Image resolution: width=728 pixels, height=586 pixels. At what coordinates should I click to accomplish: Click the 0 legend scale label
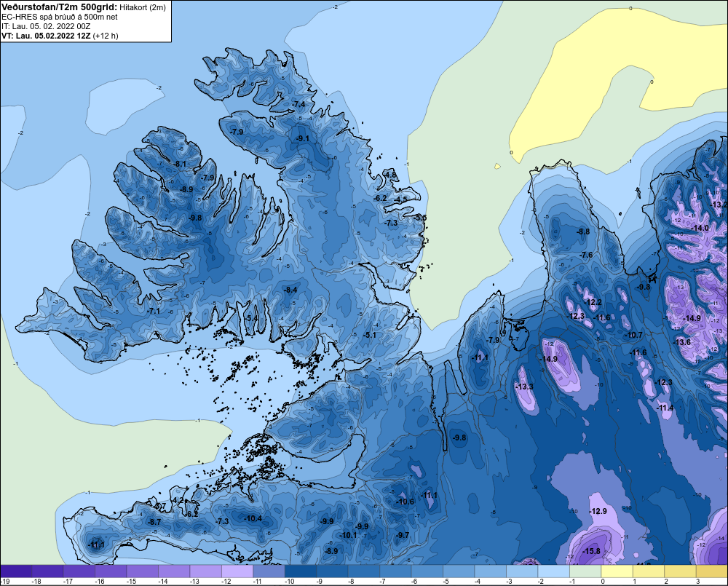603,582
